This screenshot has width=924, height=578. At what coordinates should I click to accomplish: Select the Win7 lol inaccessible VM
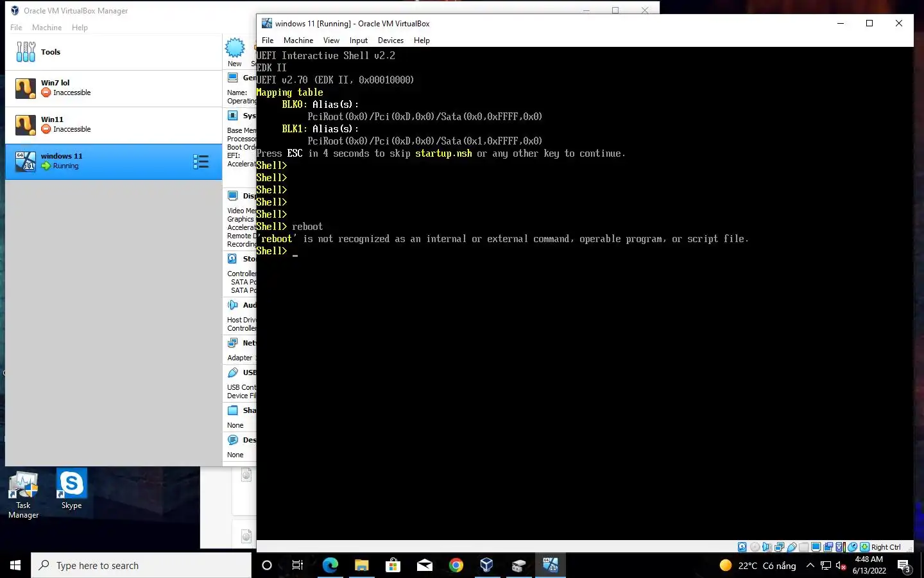[114, 88]
